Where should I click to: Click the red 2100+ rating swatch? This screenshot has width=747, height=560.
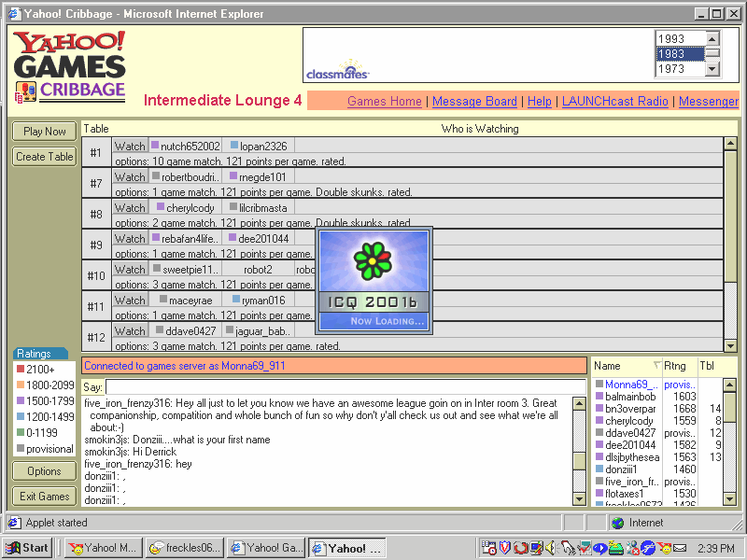pos(20,369)
